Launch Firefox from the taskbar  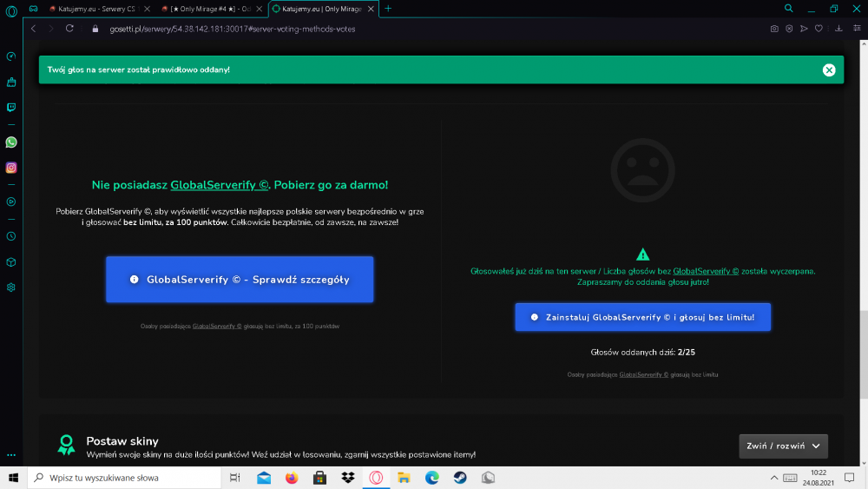coord(292,478)
